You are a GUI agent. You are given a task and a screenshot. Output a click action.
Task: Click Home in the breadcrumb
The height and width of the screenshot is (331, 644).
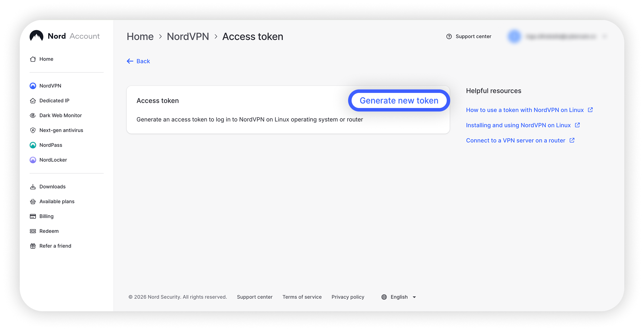pos(140,36)
